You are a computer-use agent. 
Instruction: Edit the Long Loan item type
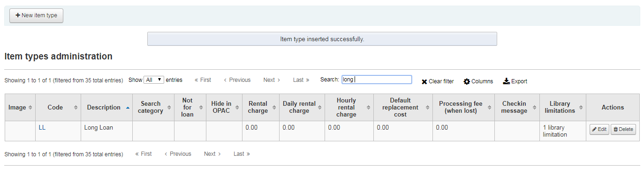click(x=599, y=129)
